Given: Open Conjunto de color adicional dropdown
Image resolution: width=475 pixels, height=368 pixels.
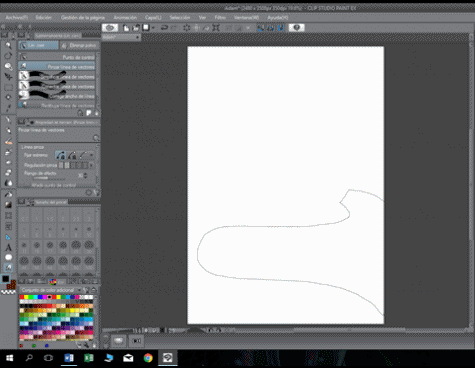Looking at the screenshot, I should click(x=79, y=290).
